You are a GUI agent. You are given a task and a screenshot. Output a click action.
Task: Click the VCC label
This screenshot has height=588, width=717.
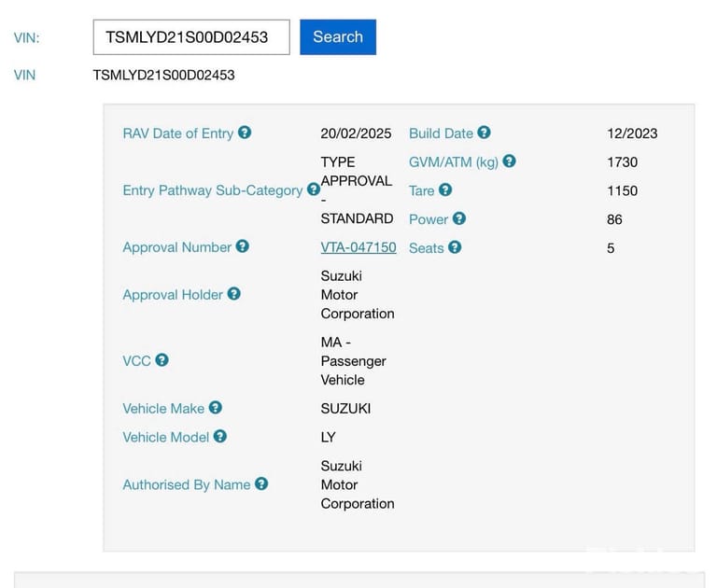coord(136,361)
